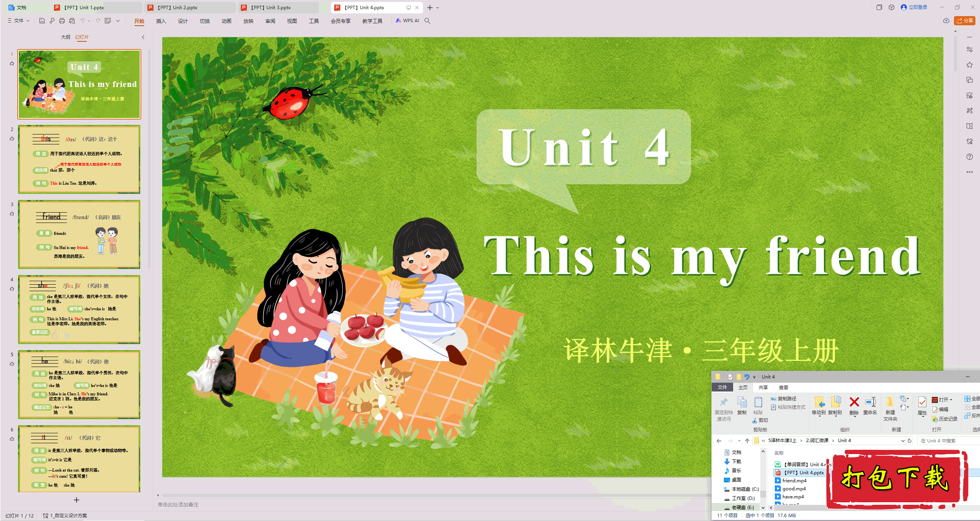
Task: Click the Properties icon in Explorer ribbon
Action: [922, 402]
